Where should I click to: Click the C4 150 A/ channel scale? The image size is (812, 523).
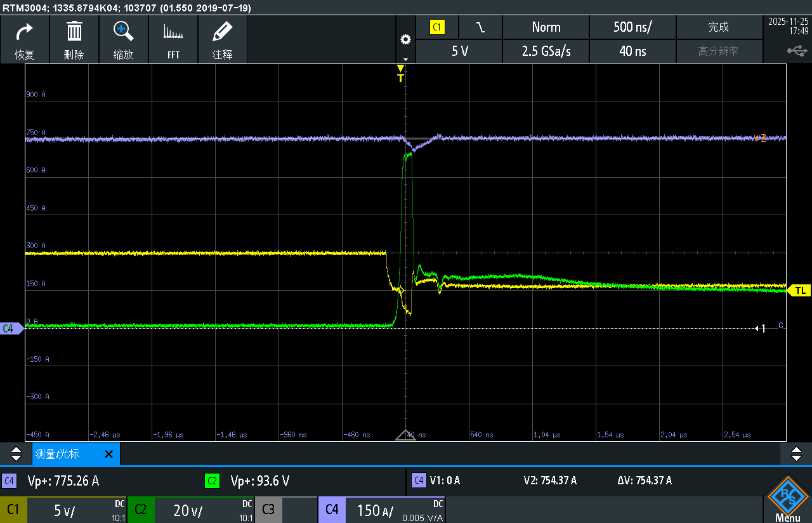click(x=381, y=510)
